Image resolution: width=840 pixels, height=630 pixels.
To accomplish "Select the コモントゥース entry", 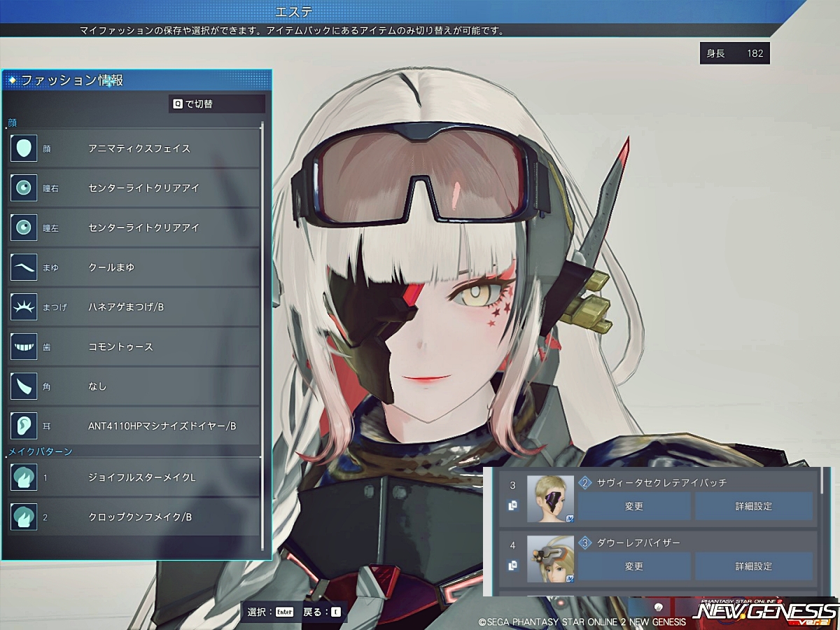I will pyautogui.click(x=134, y=346).
